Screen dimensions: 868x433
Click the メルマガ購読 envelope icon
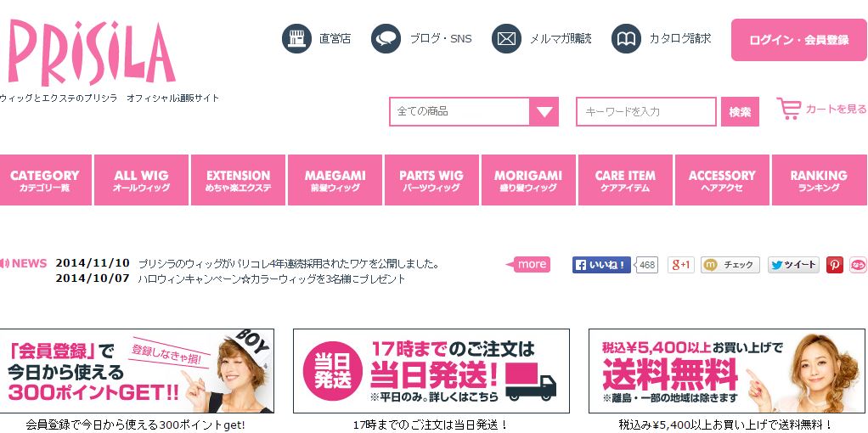(x=506, y=39)
